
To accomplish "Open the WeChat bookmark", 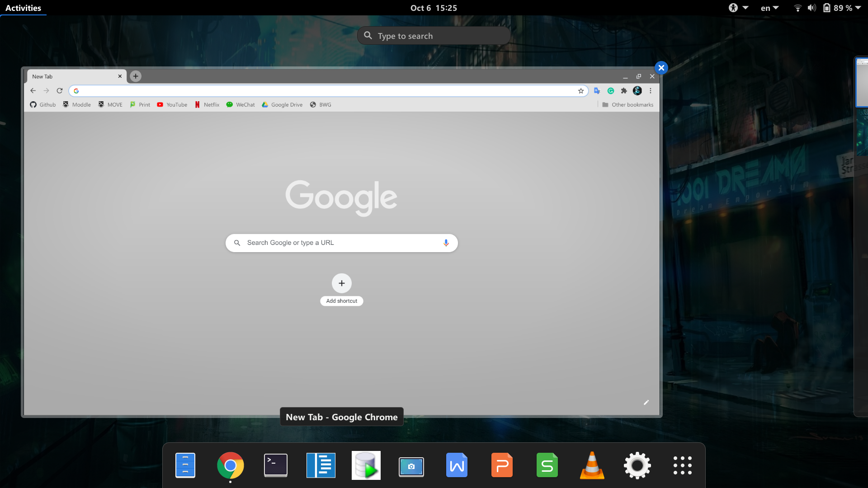I will pos(241,105).
